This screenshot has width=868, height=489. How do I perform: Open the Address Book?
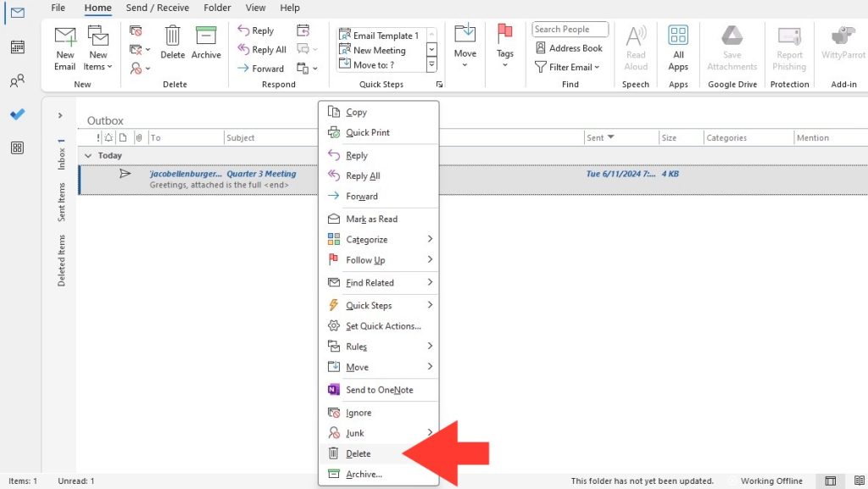[569, 48]
